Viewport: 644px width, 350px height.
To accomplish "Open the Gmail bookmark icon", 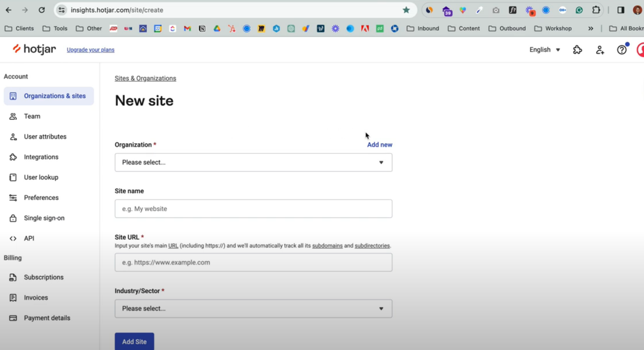I will tap(187, 28).
